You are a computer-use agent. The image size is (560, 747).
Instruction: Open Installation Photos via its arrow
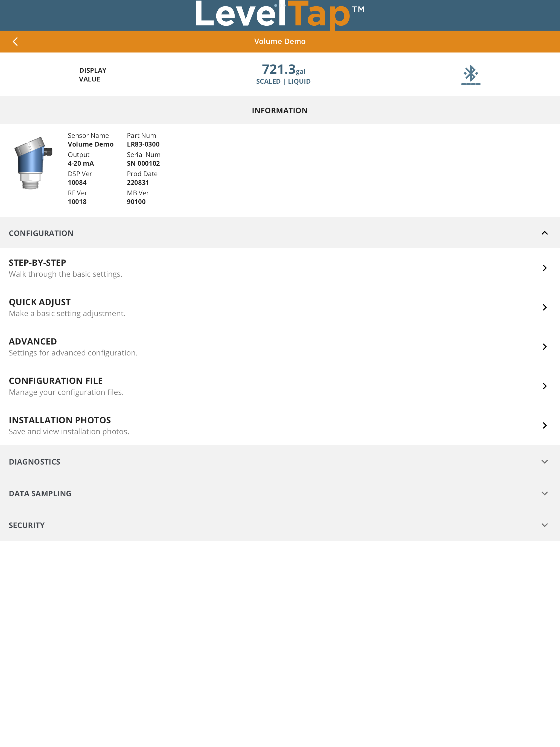tap(544, 425)
